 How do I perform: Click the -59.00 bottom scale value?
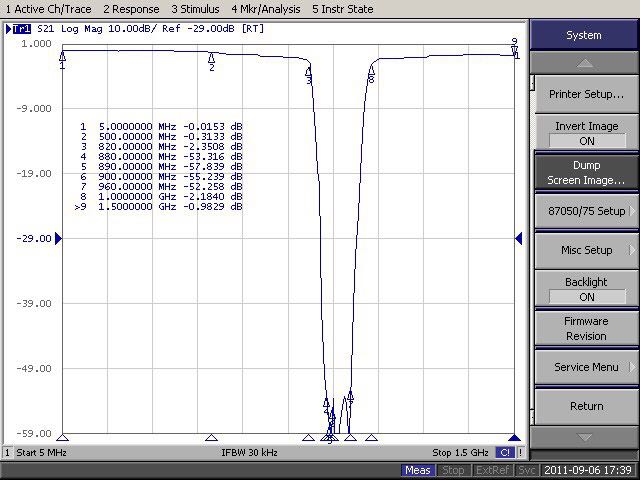coord(34,433)
